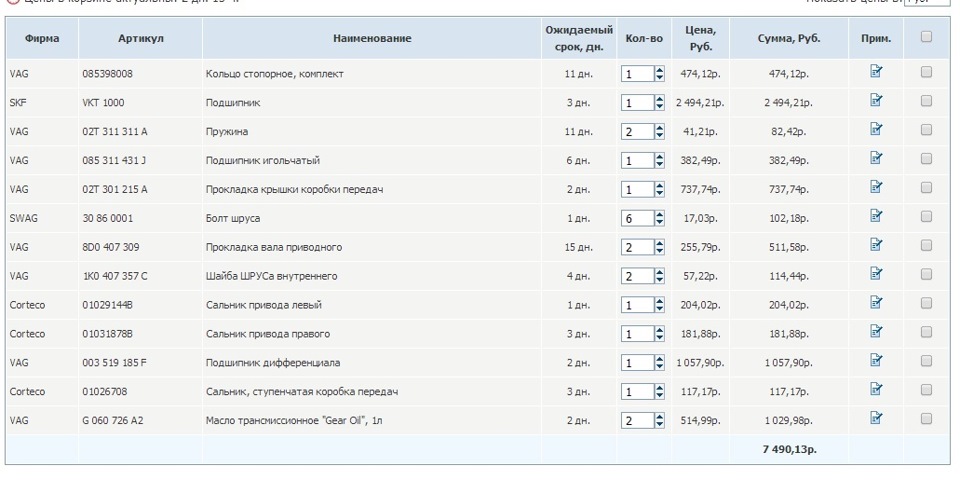960x480 pixels.
Task: Toggle select-all checkbox in table header
Action: tap(926, 37)
